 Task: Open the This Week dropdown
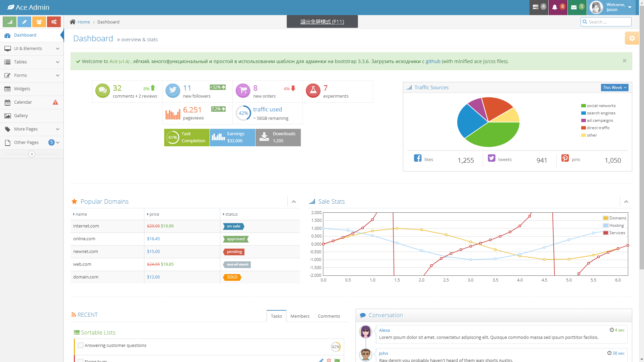click(x=614, y=88)
